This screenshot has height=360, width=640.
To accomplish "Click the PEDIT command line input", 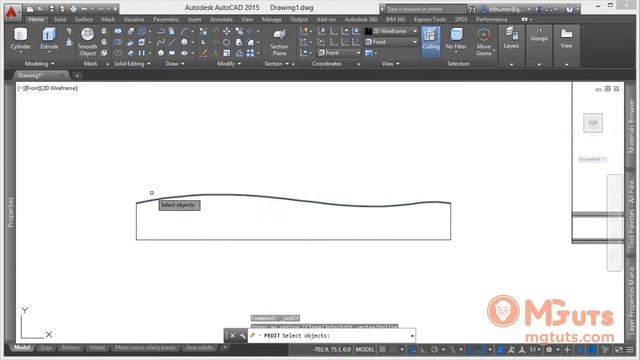I will [331, 336].
